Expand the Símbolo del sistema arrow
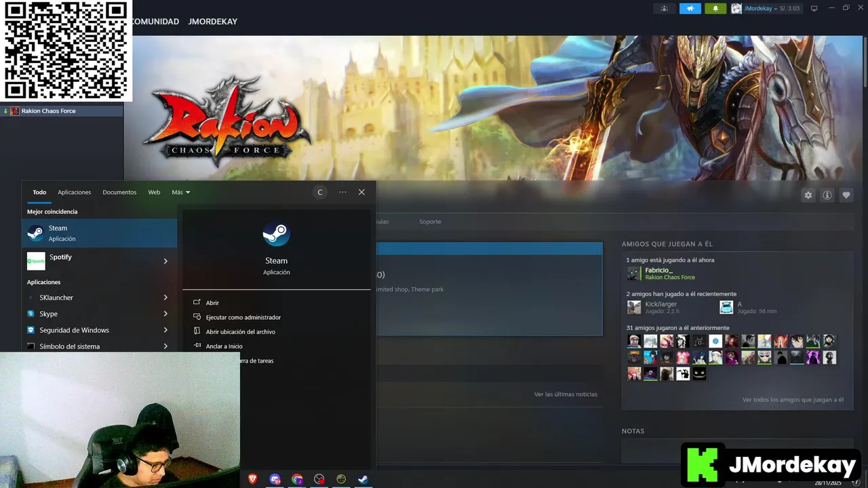Screen dimensions: 868x488 pyautogui.click(x=165, y=346)
